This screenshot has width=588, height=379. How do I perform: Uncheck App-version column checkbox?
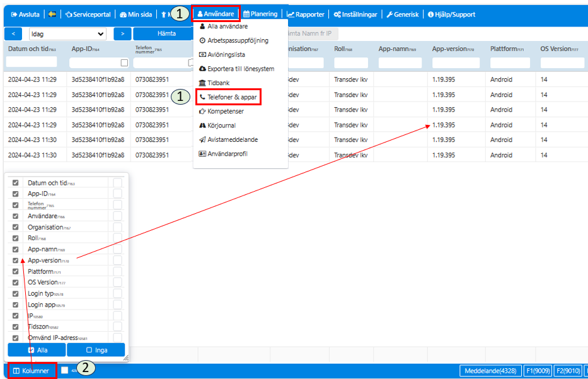click(15, 260)
